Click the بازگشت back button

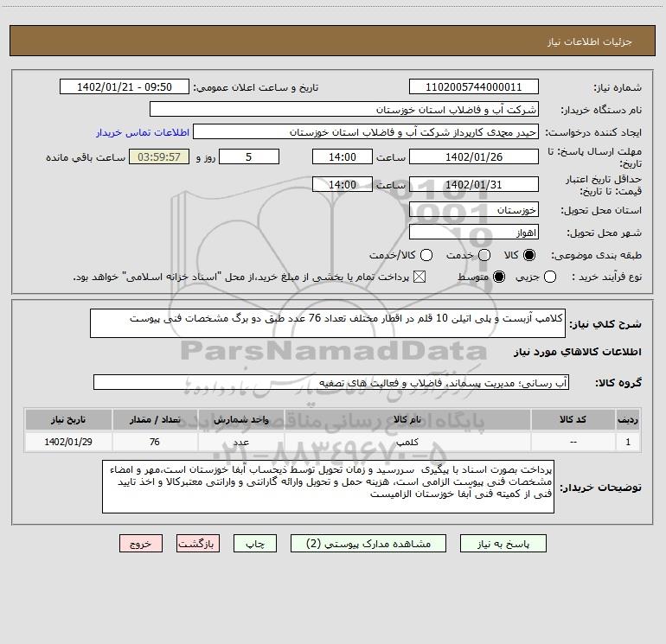(x=198, y=544)
